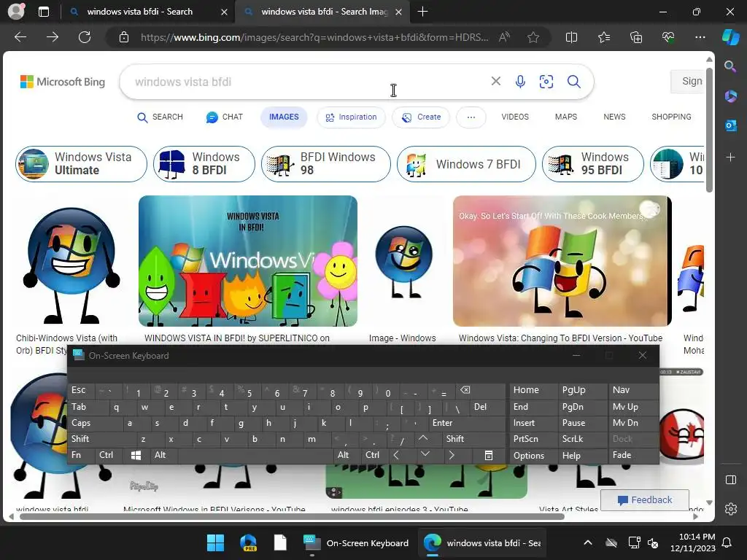Image resolution: width=747 pixels, height=560 pixels.
Task: Click the Sign in button
Action: (687, 82)
